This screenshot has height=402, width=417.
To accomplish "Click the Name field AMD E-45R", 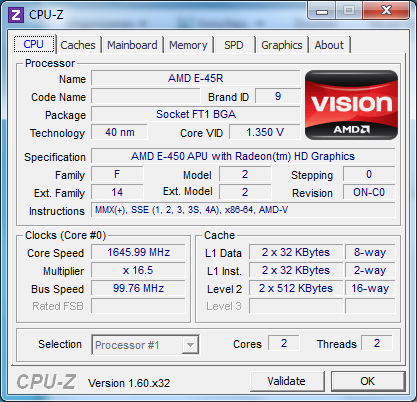I will pyautogui.click(x=196, y=78).
